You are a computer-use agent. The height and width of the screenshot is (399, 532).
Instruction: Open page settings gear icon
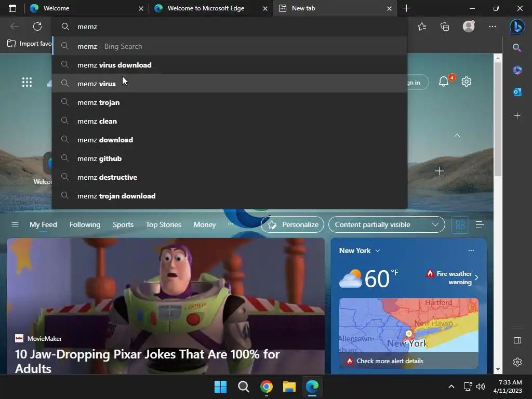coord(467,82)
